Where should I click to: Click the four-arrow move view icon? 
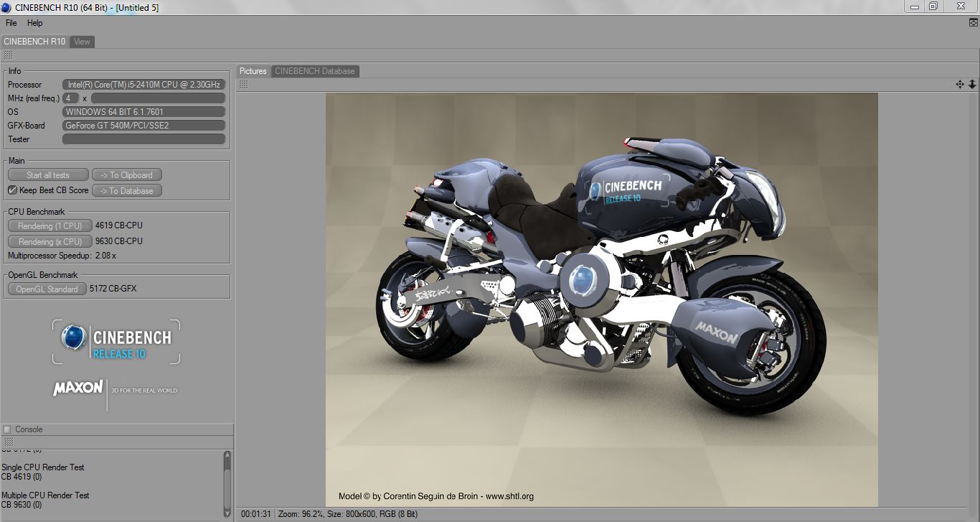(x=960, y=84)
